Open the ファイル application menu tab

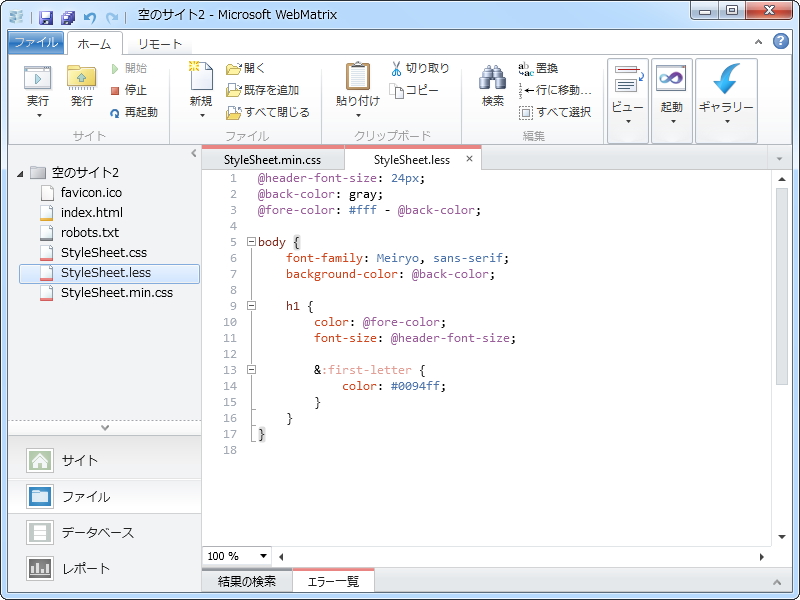[36, 42]
